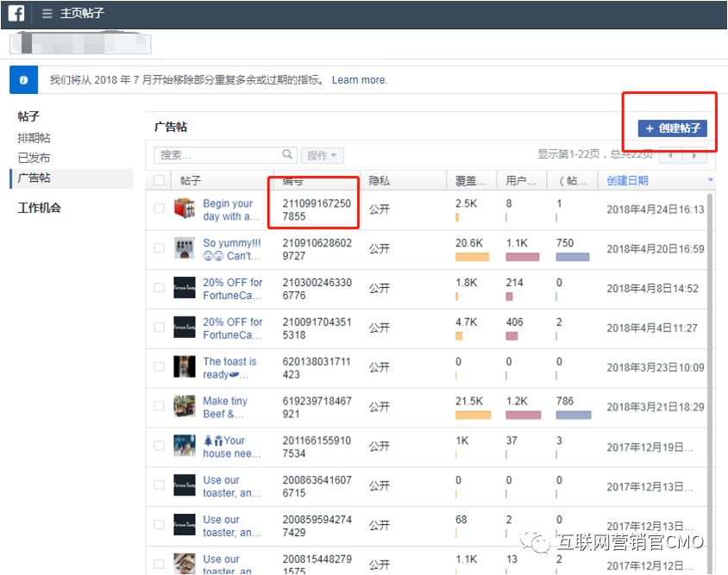Click blue bar for 786 engagement row
This screenshot has height=575, width=728.
(x=574, y=415)
